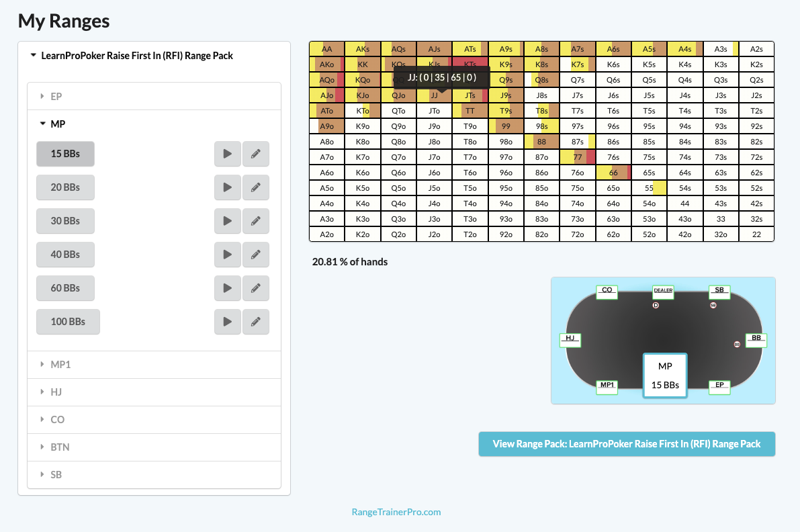This screenshot has height=532, width=800.
Task: Edit the 30 BBs range
Action: click(x=256, y=221)
